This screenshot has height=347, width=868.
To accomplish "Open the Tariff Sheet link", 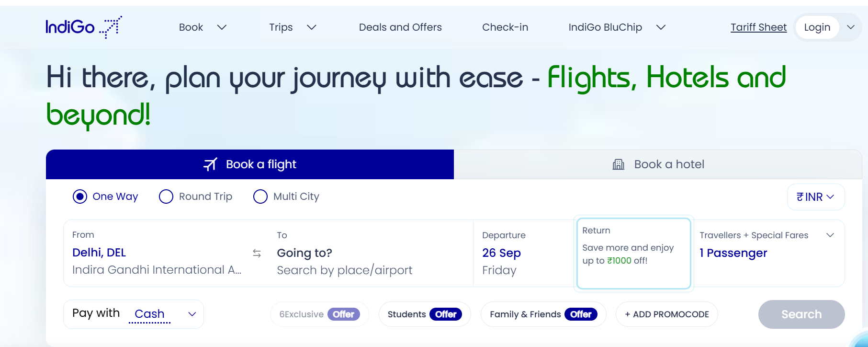I will pyautogui.click(x=758, y=27).
